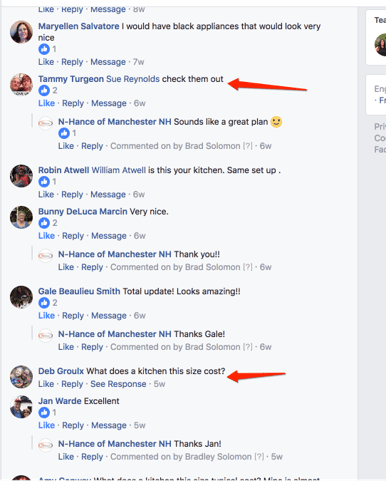Click thumbs-up reaction icon on Tammy Turgeon's comment

point(44,90)
